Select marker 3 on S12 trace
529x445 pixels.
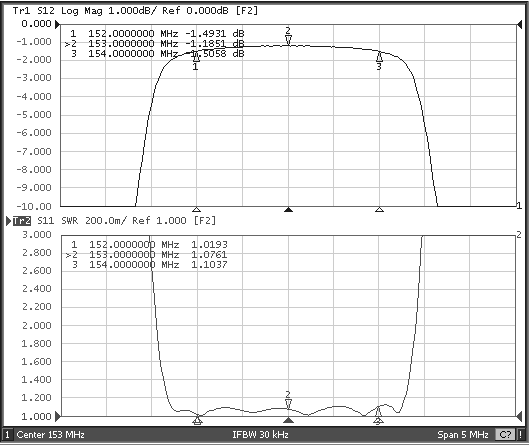[379, 56]
